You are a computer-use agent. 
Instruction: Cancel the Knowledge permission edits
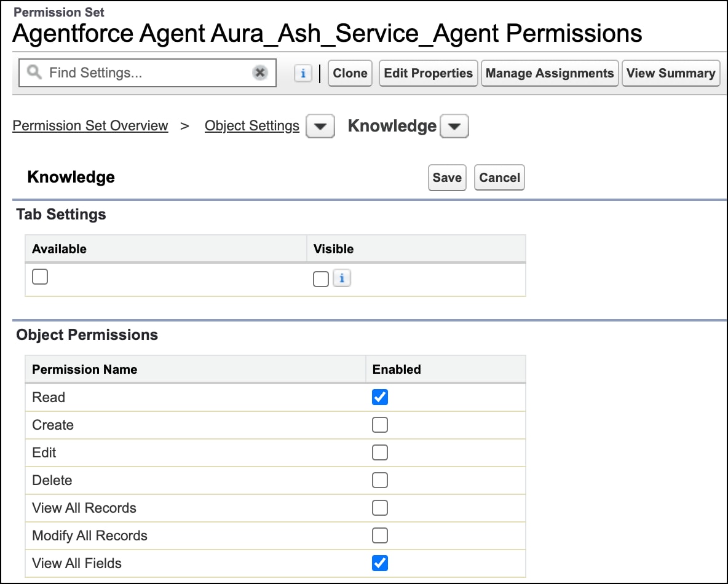(x=499, y=178)
